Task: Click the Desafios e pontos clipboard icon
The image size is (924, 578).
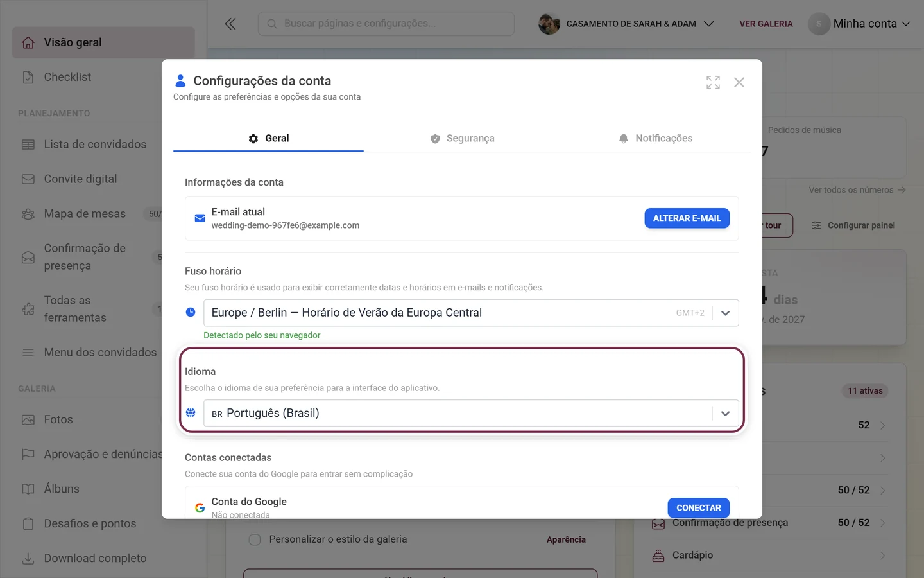Action: point(28,524)
